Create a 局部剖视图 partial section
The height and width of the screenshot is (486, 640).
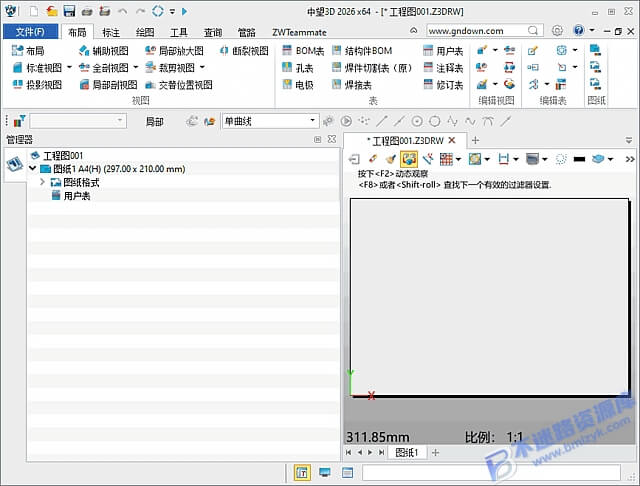point(108,85)
